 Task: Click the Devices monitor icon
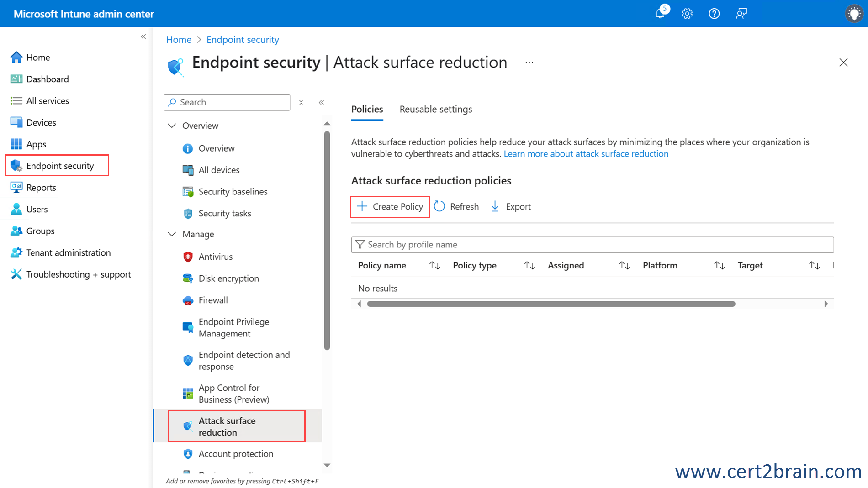coord(16,122)
